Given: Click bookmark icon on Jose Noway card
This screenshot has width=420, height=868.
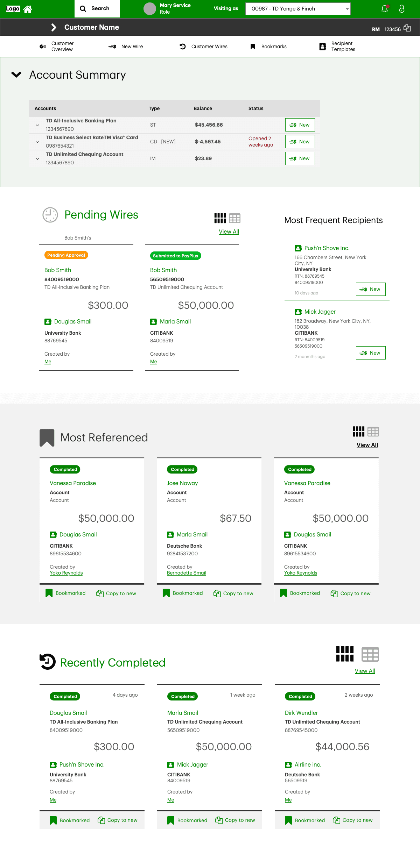Looking at the screenshot, I should tap(166, 593).
